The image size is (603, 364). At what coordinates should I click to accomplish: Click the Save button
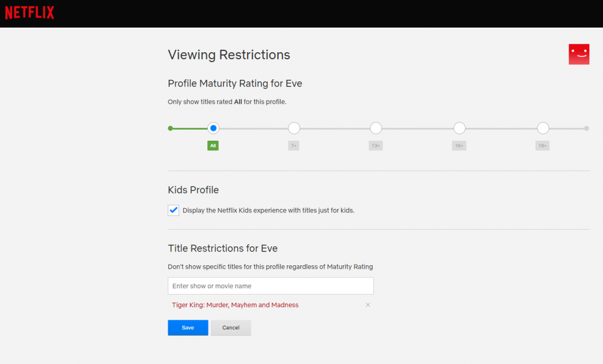click(x=188, y=327)
